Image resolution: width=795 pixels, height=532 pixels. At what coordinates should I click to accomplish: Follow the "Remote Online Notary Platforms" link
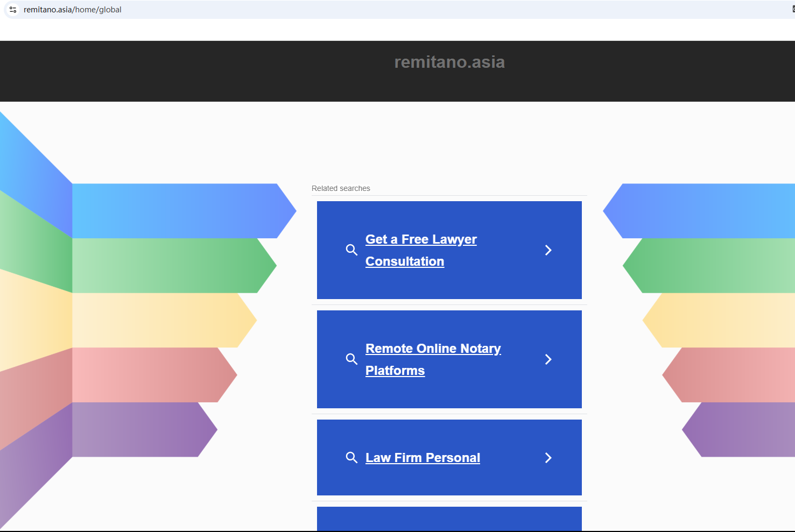(433, 359)
